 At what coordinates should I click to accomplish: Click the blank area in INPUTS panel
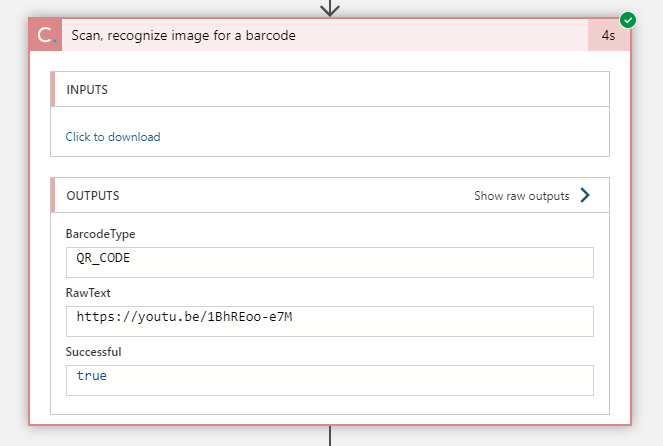pyautogui.click(x=400, y=137)
